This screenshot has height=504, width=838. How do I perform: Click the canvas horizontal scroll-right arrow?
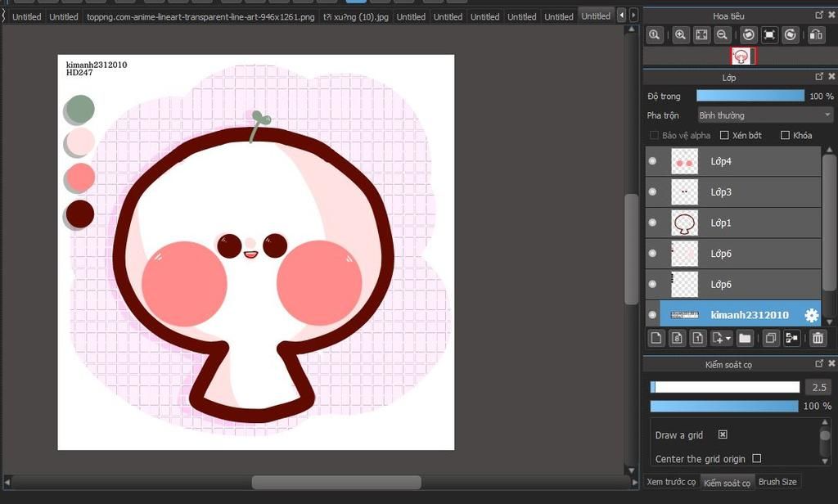(635, 482)
